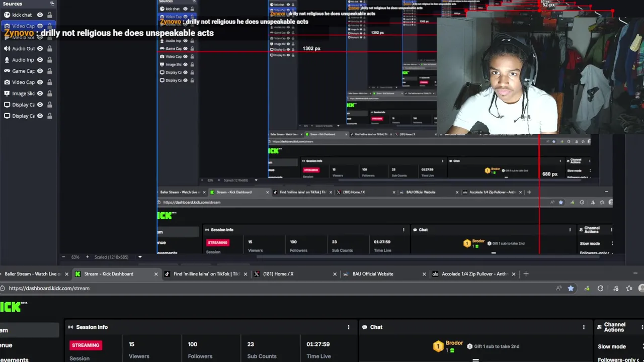Pop out the Sources dock with its float icon
The height and width of the screenshot is (362, 644).
click(x=52, y=4)
